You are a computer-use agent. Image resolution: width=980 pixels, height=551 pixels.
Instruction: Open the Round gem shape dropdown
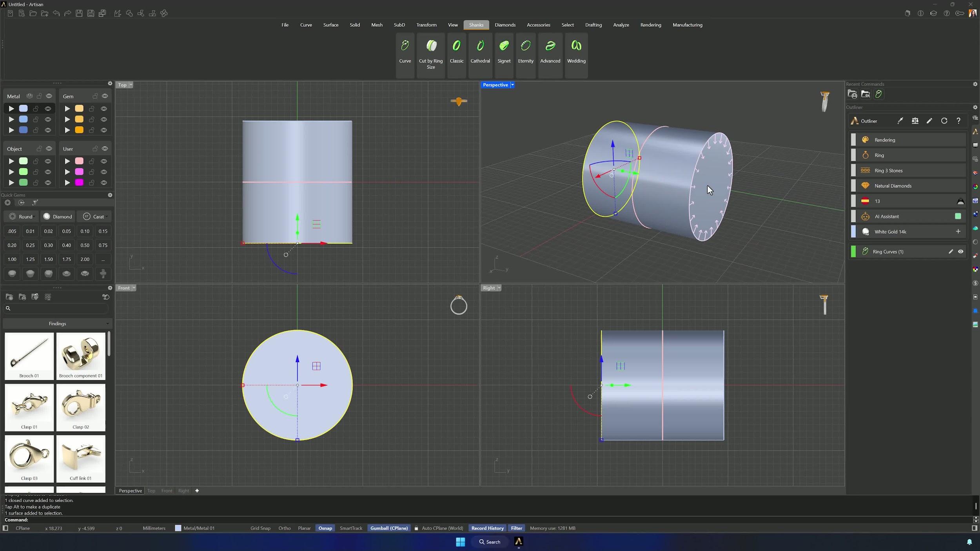point(22,216)
